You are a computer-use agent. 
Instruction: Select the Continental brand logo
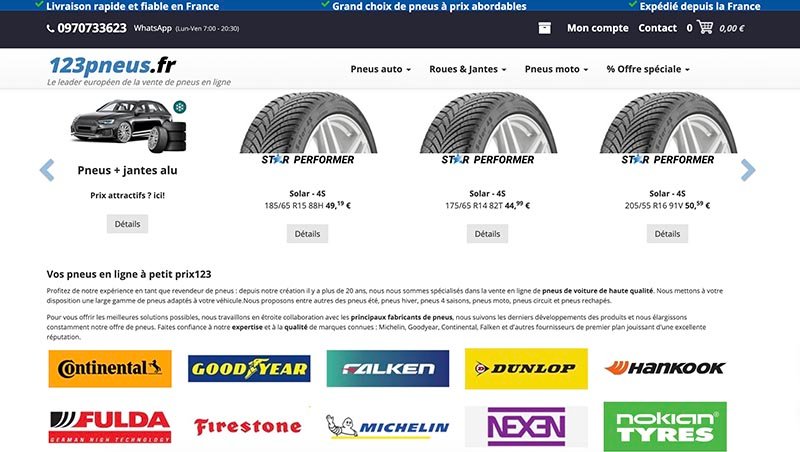point(110,368)
